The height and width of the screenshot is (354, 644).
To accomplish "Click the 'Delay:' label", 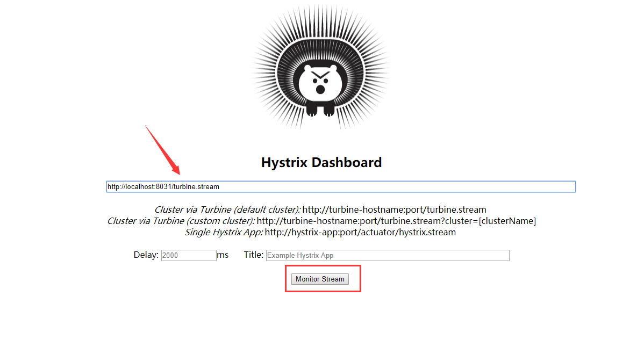I will (x=146, y=255).
